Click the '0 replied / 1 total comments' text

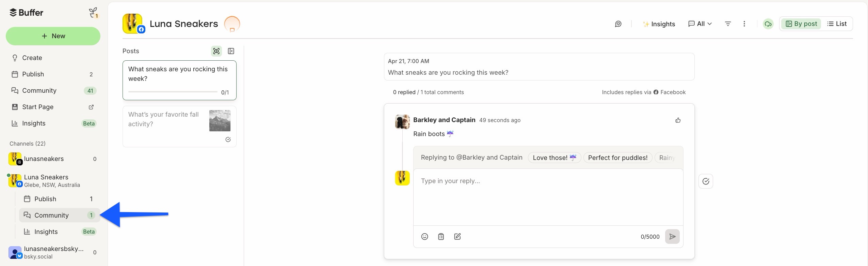coord(428,92)
